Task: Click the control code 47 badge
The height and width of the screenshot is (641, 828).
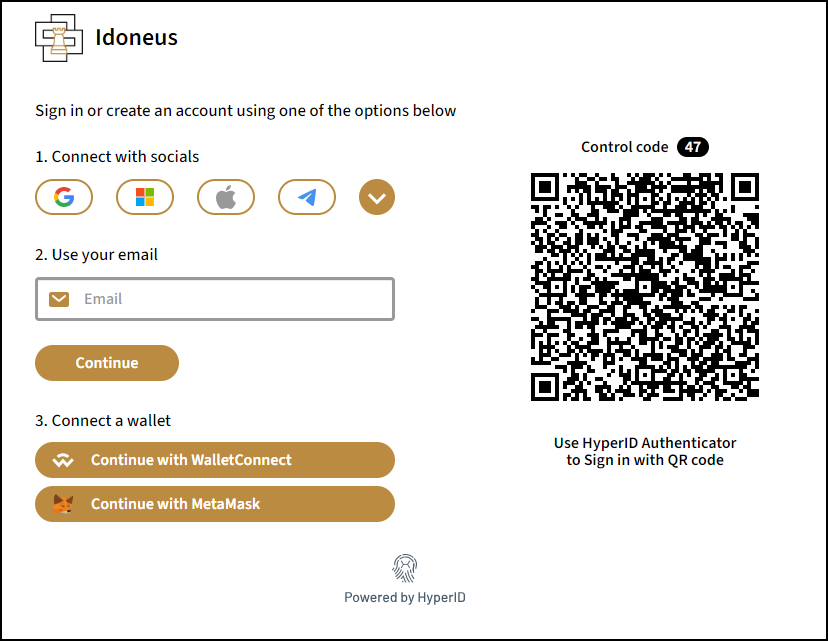Action: click(693, 147)
